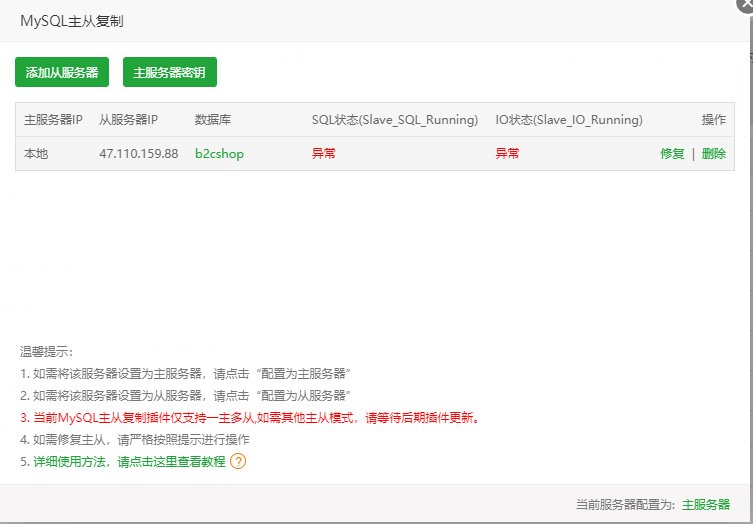Screen dimensions: 753x524
Task: Click the 数据库 column header
Action: pyautogui.click(x=213, y=120)
